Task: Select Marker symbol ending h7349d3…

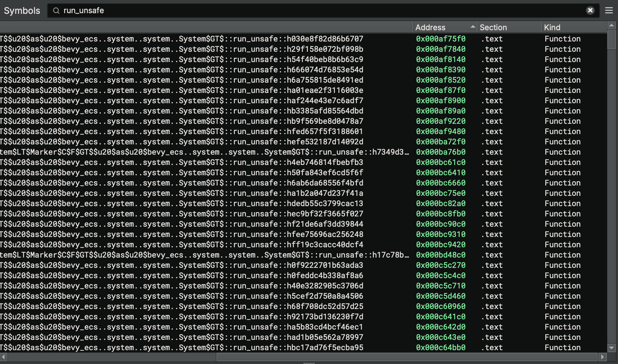Action: tap(204, 152)
